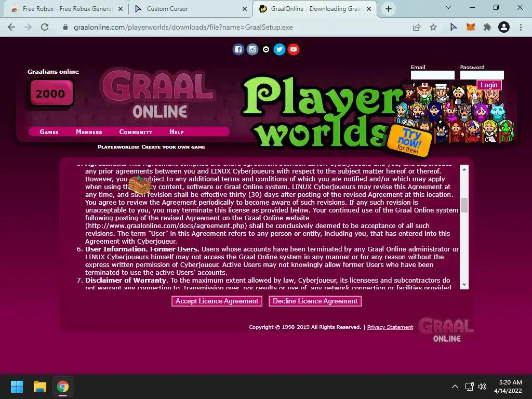Go back with browser back arrow
532x399 pixels.
(x=11, y=27)
